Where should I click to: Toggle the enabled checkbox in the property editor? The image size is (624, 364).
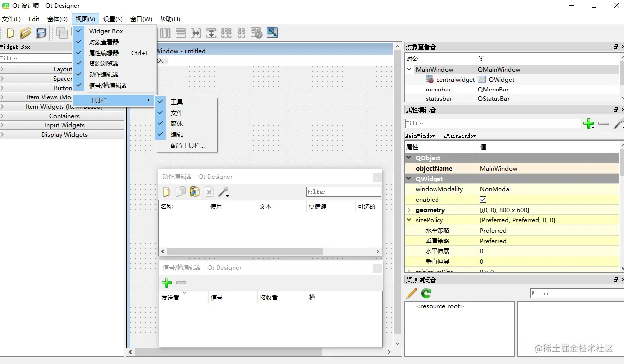(482, 199)
